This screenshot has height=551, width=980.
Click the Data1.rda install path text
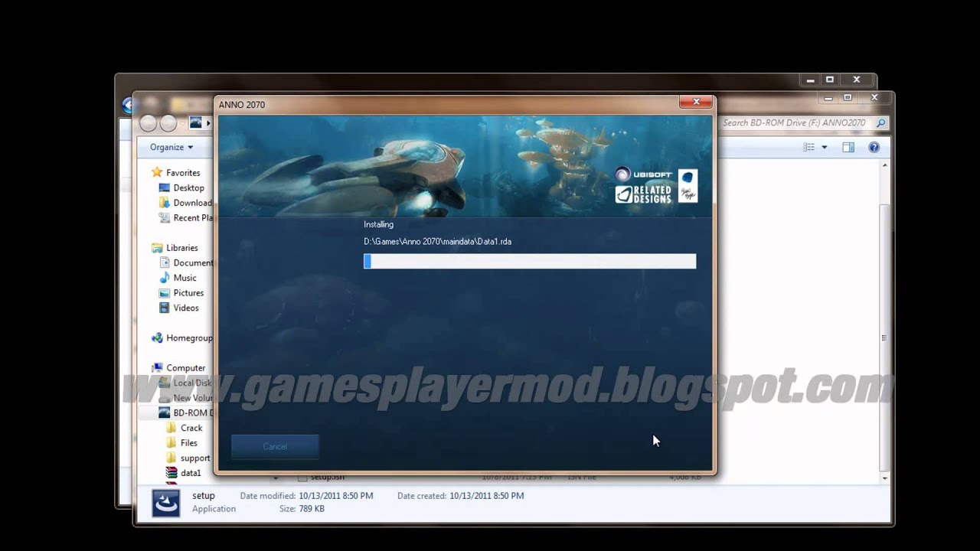tap(437, 242)
